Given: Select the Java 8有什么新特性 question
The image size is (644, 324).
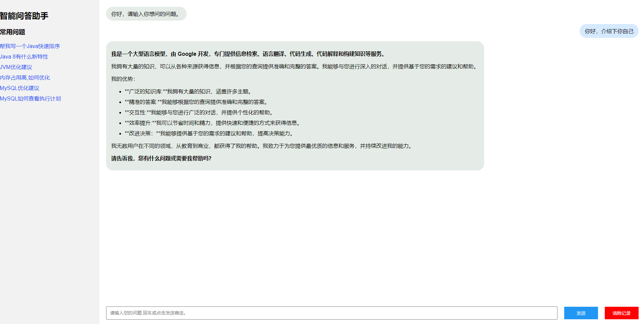Looking at the screenshot, I should (x=24, y=56).
